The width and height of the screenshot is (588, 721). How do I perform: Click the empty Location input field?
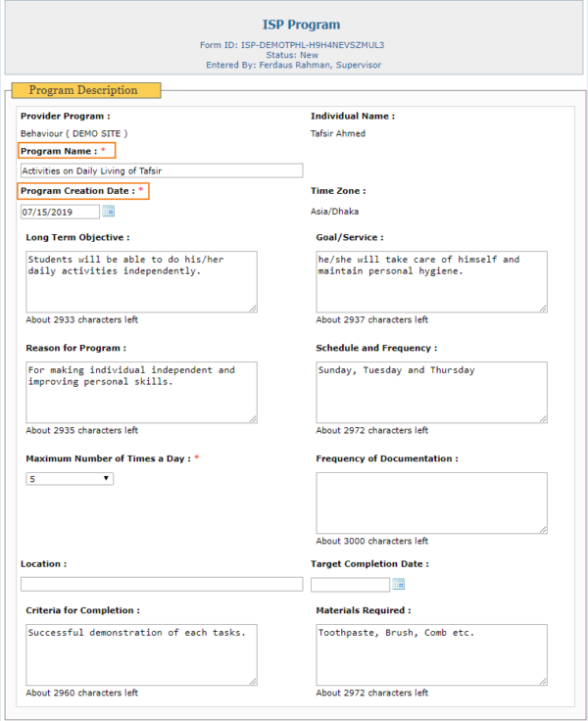click(162, 585)
